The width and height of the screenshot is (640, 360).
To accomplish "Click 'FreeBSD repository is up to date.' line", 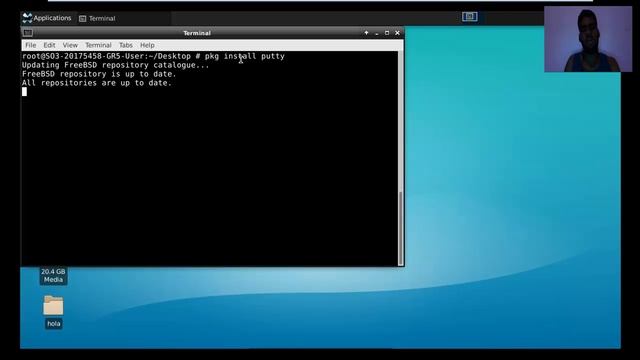I will 99,74.
